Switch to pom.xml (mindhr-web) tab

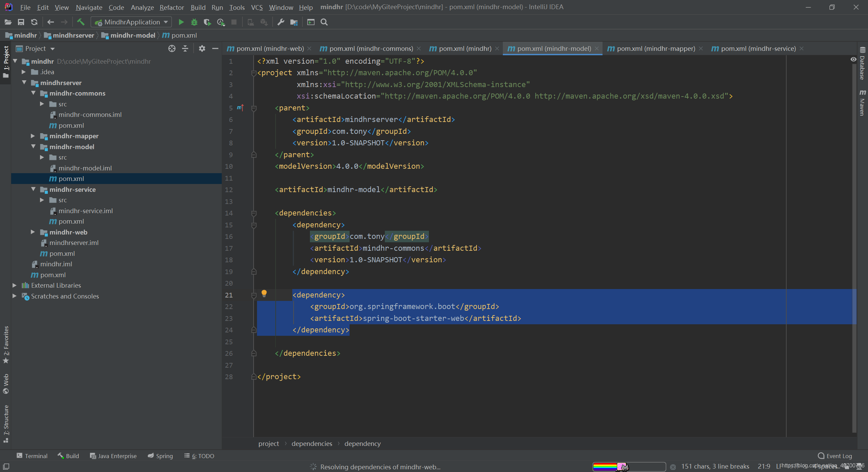(270, 48)
